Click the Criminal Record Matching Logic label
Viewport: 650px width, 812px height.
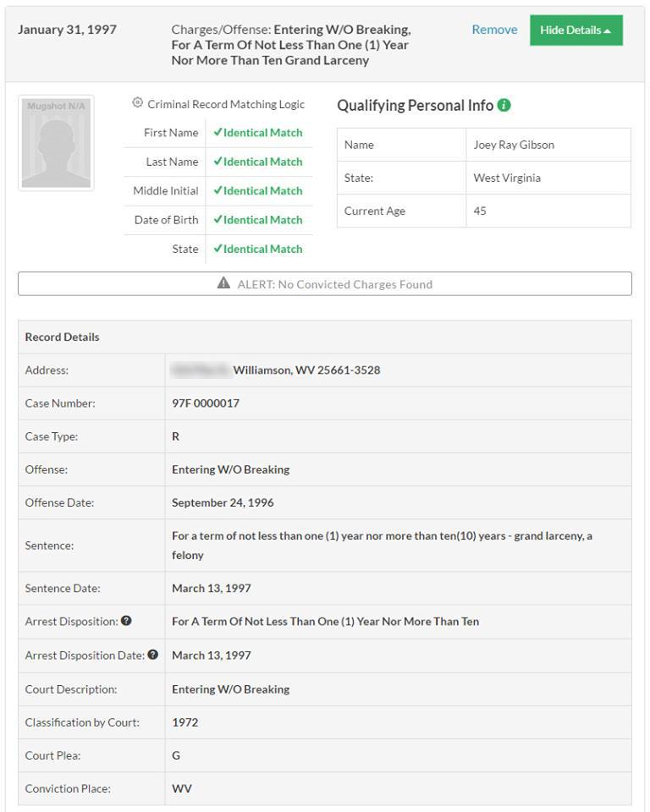pos(226,104)
